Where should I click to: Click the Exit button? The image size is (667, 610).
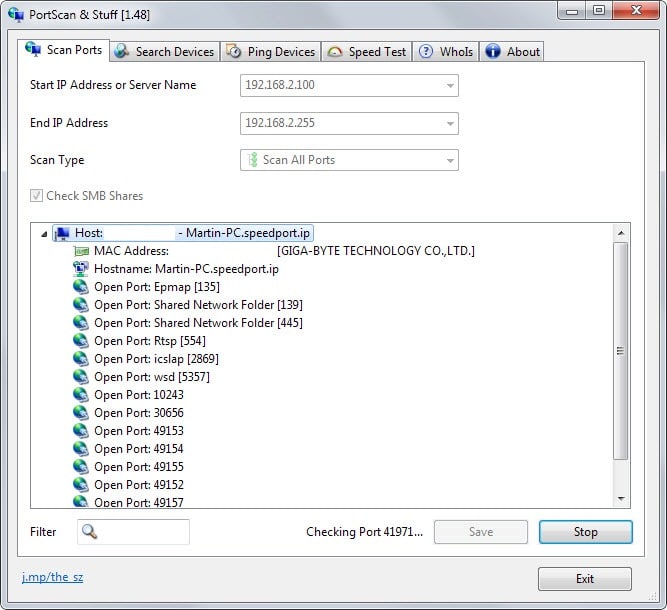584,579
